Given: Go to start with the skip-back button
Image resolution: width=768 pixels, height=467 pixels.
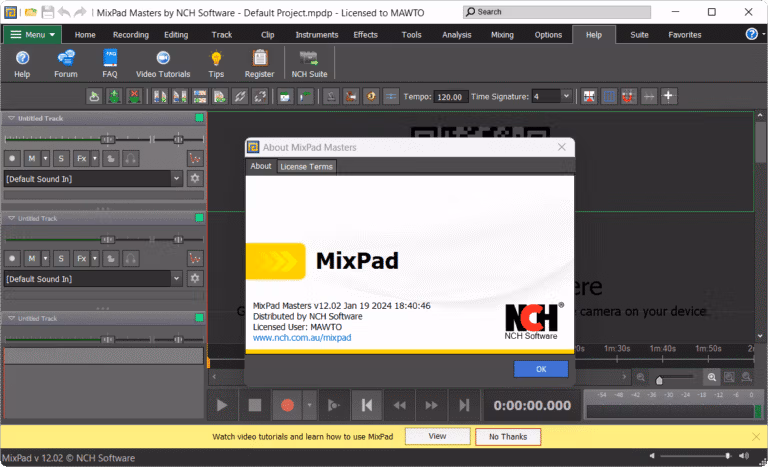Looking at the screenshot, I should coord(366,405).
